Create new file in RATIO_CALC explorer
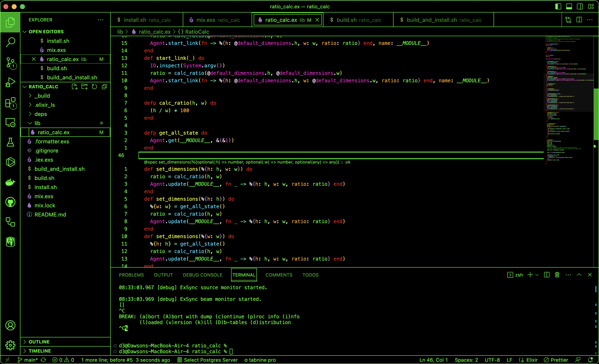Screen dimensions: 599x364 coord(74,86)
